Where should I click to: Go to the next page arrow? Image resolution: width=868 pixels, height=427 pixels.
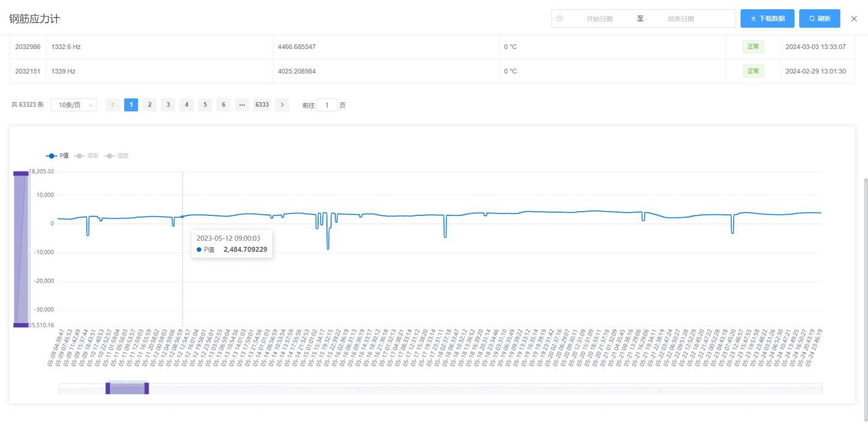(x=282, y=105)
